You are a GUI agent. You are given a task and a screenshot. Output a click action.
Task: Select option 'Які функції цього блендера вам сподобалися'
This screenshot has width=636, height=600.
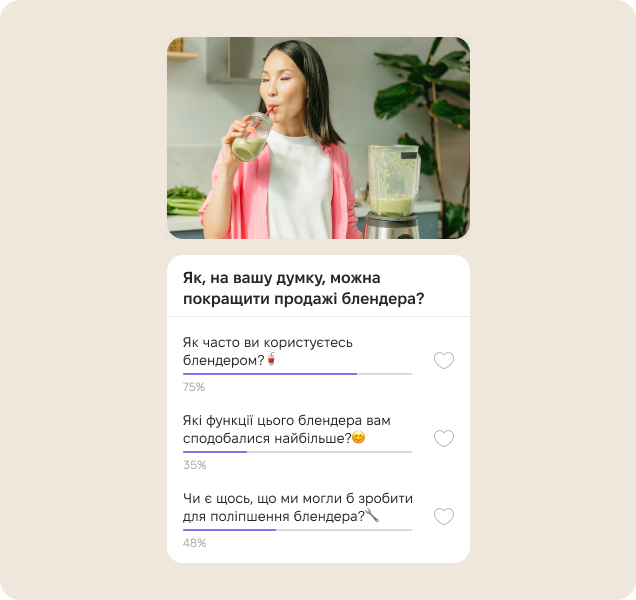click(x=286, y=429)
